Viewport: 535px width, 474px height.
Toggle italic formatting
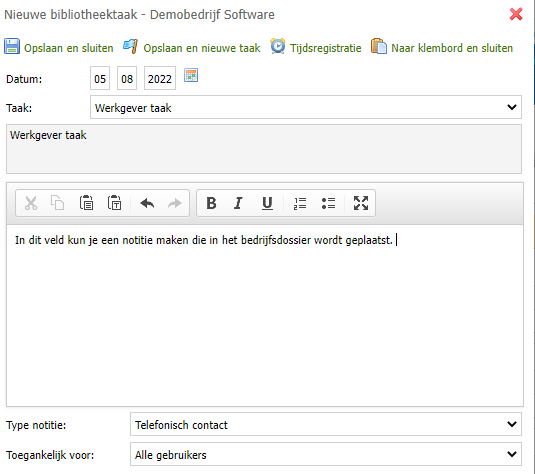238,203
